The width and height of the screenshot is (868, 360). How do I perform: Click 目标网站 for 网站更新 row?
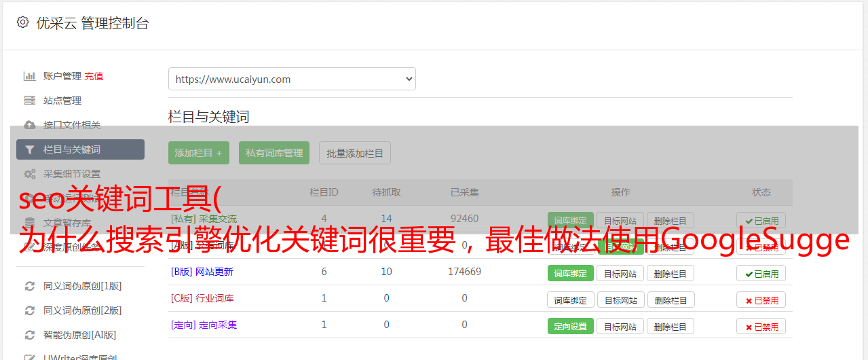pyautogui.click(x=620, y=273)
